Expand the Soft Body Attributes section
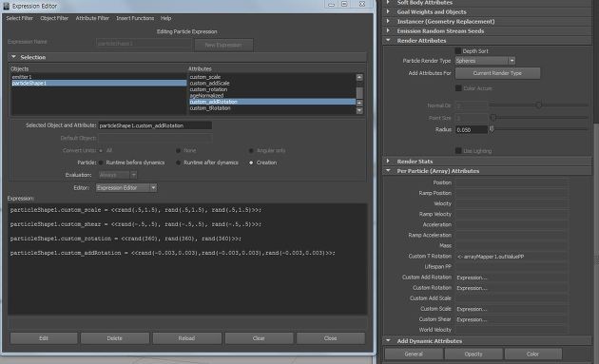 click(x=388, y=2)
